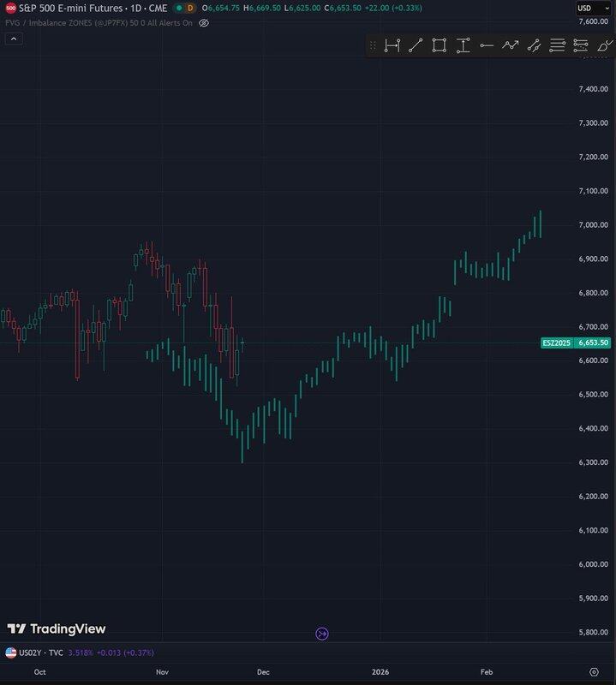
Task: Select the Rectangle drawing tool
Action: click(440, 45)
